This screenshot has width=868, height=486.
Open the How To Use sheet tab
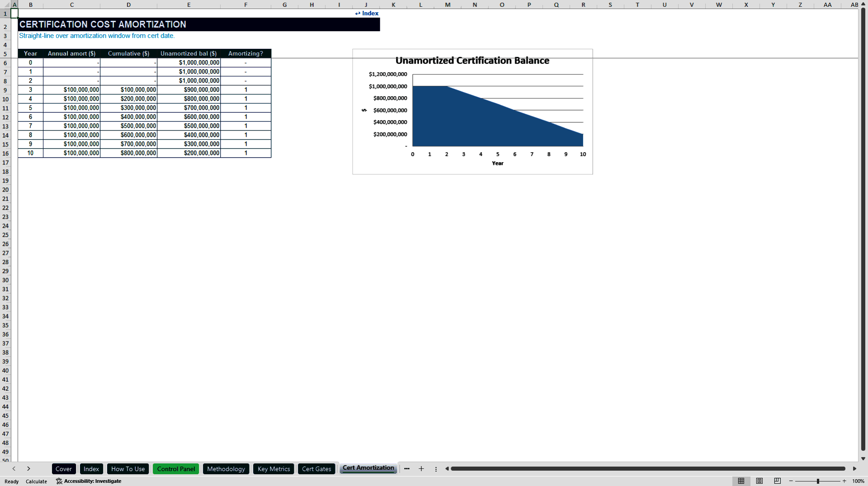128,469
